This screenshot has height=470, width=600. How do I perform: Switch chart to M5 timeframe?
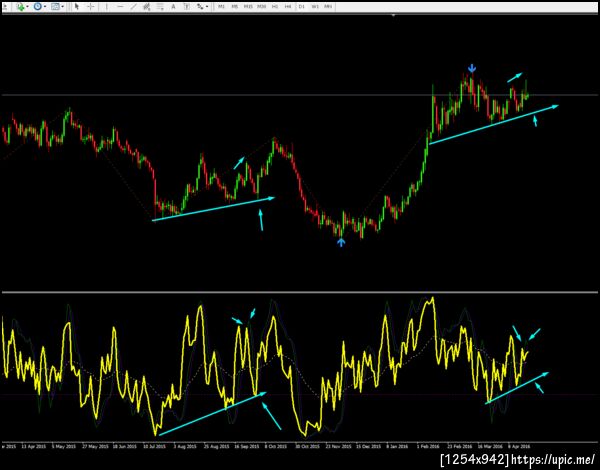pyautogui.click(x=235, y=7)
